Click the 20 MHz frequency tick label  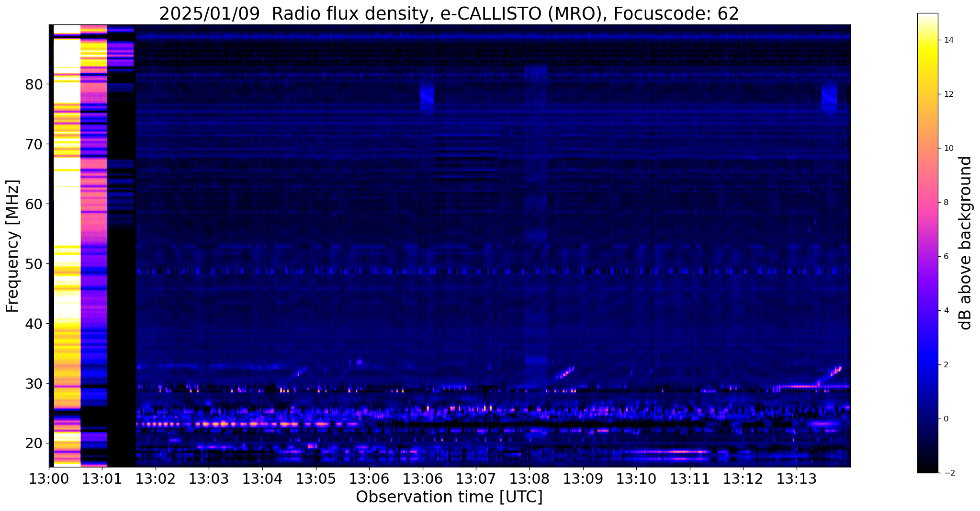tap(34, 443)
